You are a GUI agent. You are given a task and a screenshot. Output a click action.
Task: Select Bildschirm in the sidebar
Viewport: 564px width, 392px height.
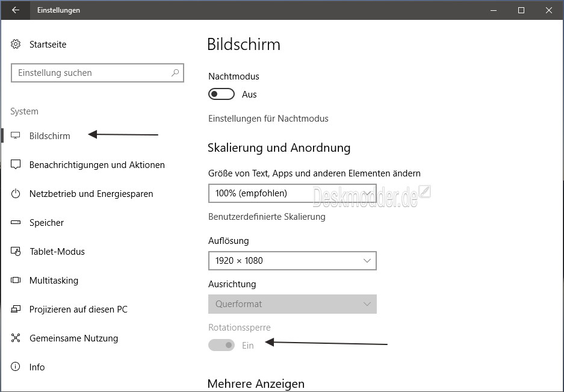pos(49,136)
